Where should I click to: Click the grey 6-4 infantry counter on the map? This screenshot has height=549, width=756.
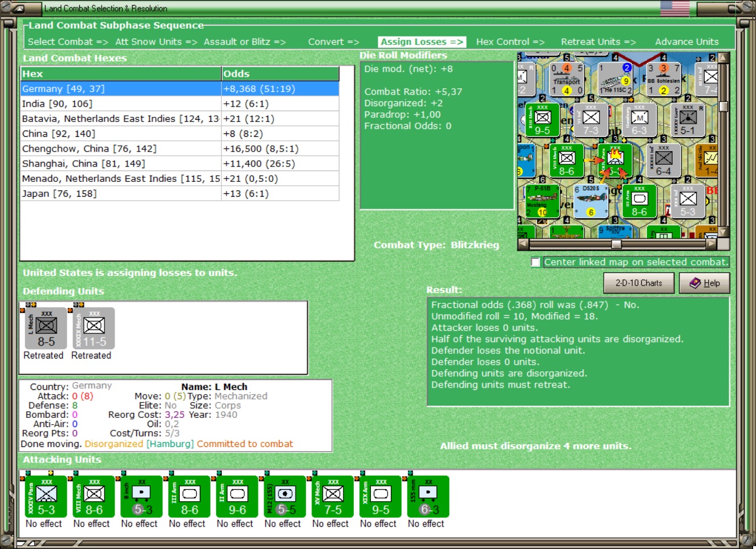point(663,161)
